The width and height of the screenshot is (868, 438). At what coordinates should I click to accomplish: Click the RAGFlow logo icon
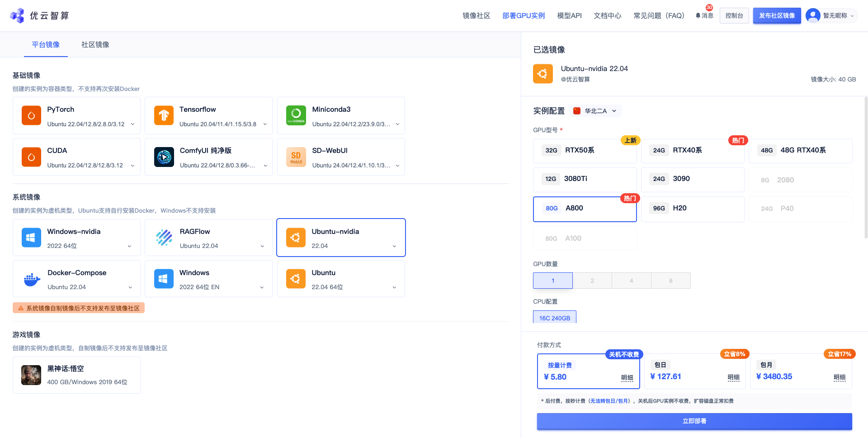(x=164, y=238)
